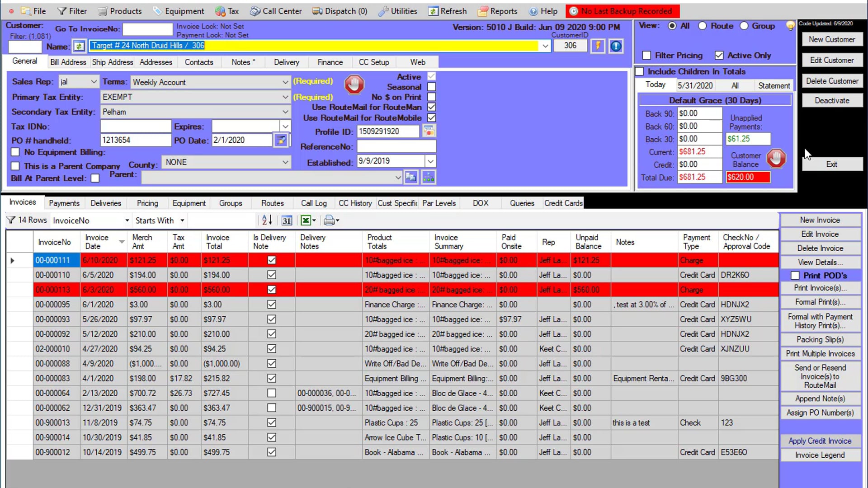This screenshot has width=868, height=488.
Task: Click the blue exclamation info icon
Action: (x=616, y=46)
